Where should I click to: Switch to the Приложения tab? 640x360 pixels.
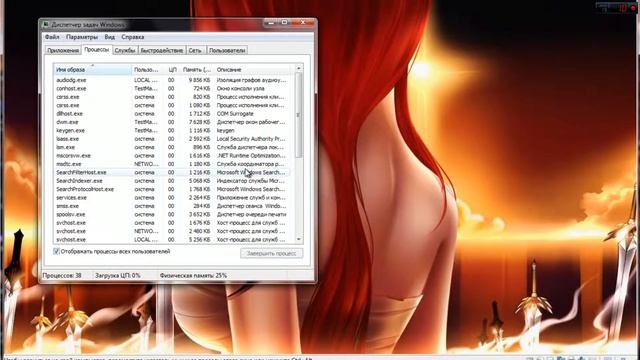(63, 51)
